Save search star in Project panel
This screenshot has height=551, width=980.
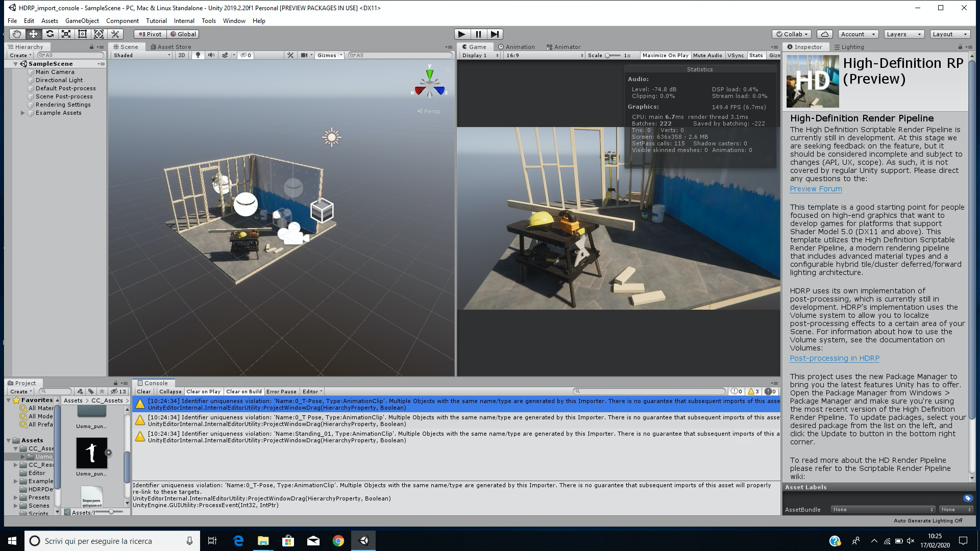[102, 391]
